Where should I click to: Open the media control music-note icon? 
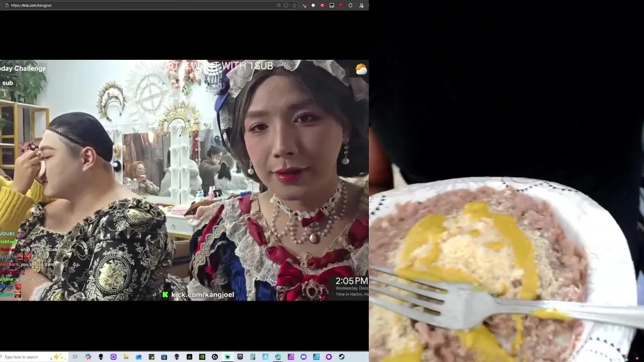tap(361, 5)
